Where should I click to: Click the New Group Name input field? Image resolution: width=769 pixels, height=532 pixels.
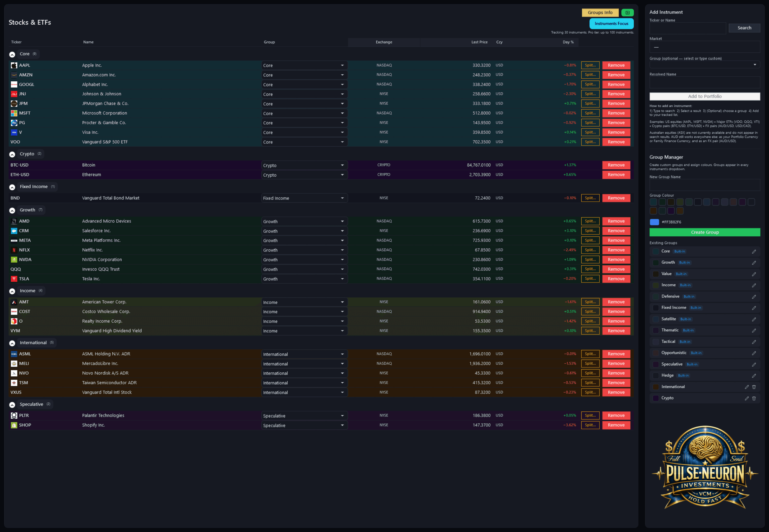pos(704,185)
